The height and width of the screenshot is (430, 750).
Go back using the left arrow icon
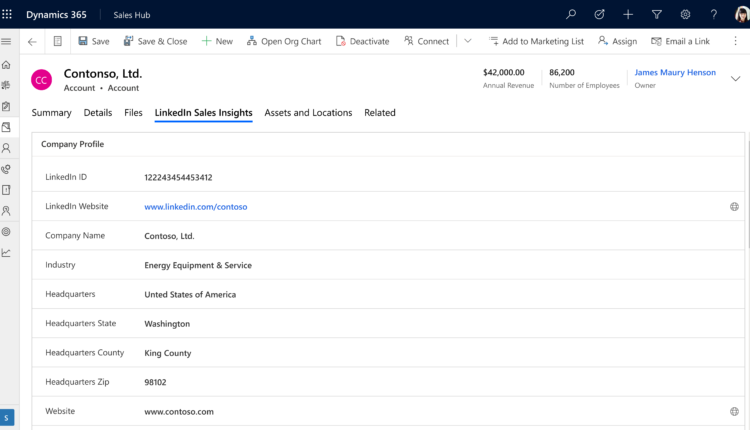pyautogui.click(x=32, y=41)
